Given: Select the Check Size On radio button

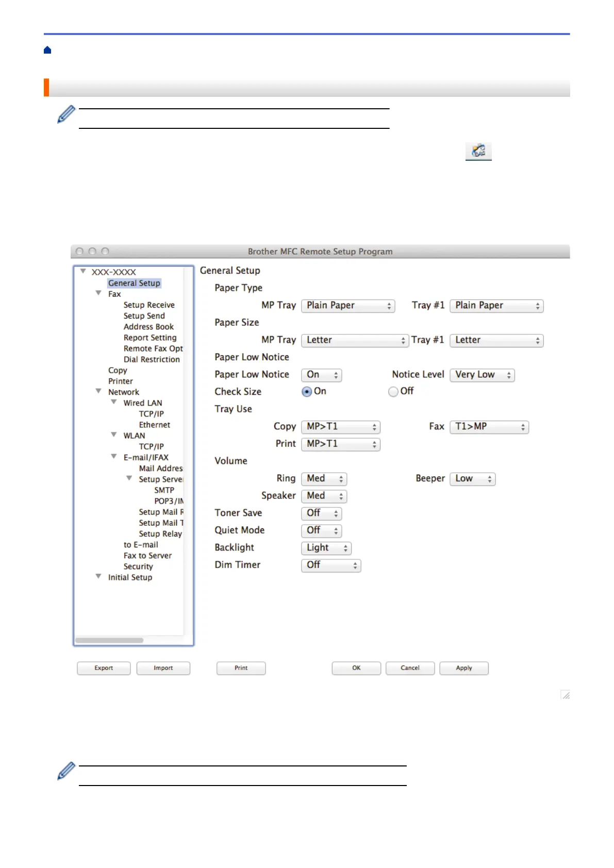Looking at the screenshot, I should pyautogui.click(x=307, y=392).
